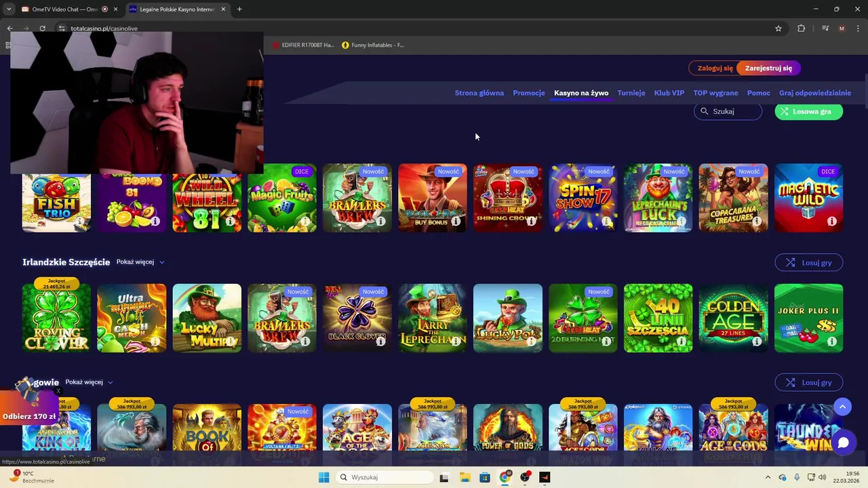This screenshot has height=488, width=868.
Task: Bookmark this page with star icon
Action: [x=778, y=28]
